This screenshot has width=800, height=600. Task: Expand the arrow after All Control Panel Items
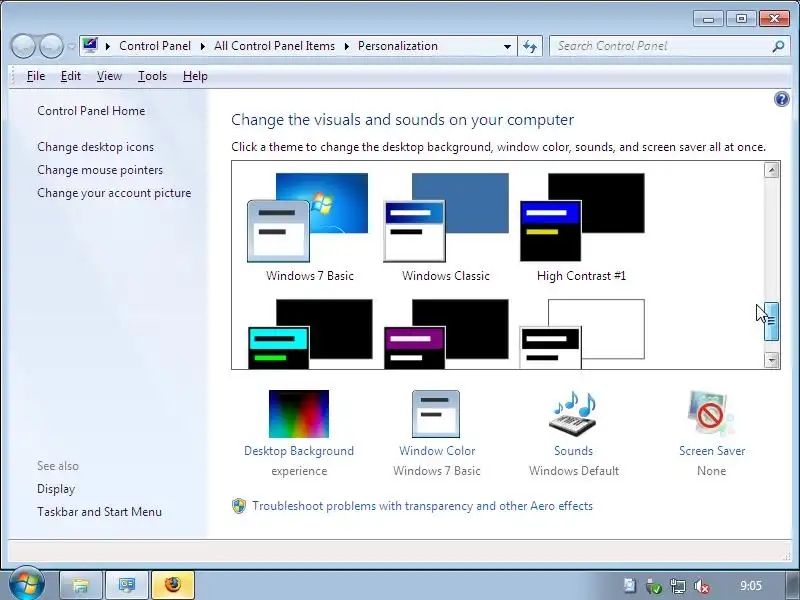[x=347, y=46]
